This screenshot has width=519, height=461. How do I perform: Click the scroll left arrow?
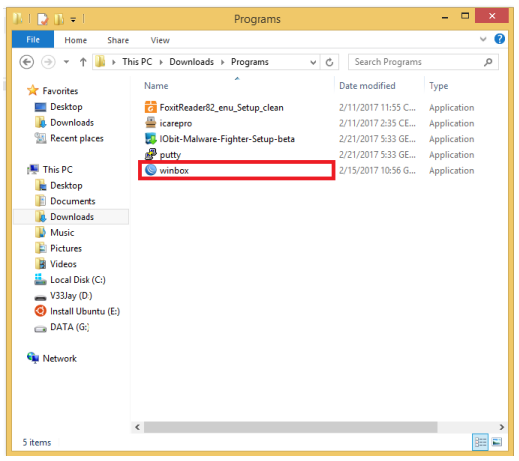(137, 427)
